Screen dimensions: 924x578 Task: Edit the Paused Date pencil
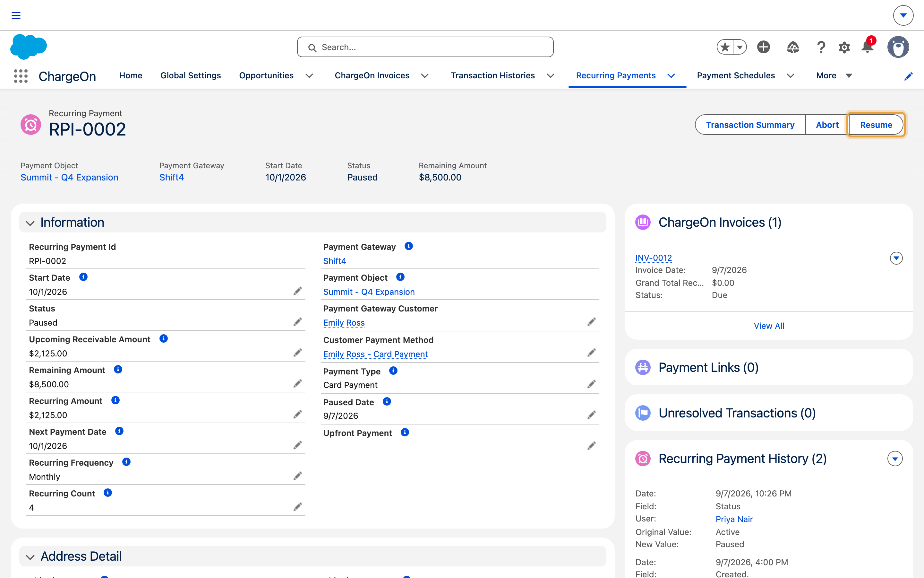point(591,415)
